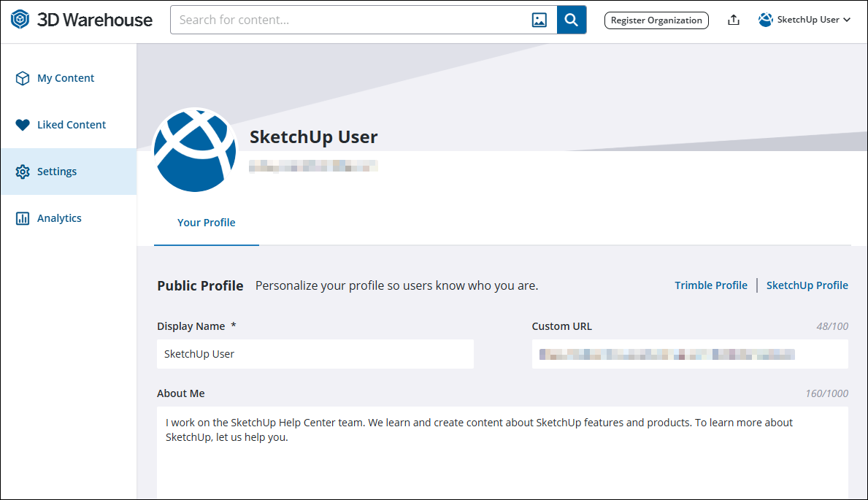Click the large profile picture avatar
Viewport: 868px width, 500px height.
point(195,150)
